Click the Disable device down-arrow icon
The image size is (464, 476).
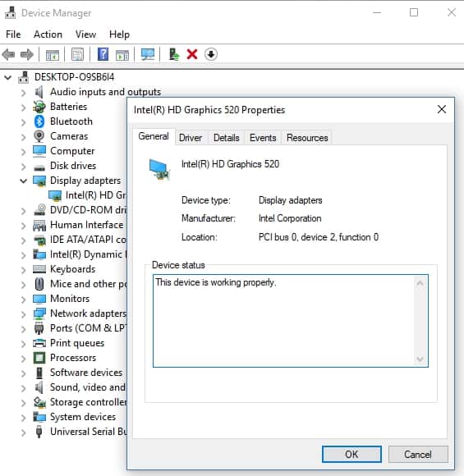pyautogui.click(x=211, y=55)
